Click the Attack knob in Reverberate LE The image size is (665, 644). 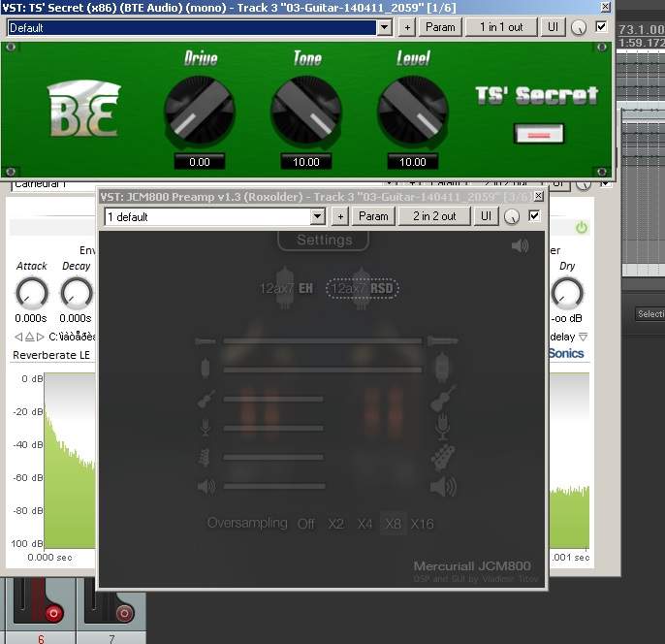32,292
